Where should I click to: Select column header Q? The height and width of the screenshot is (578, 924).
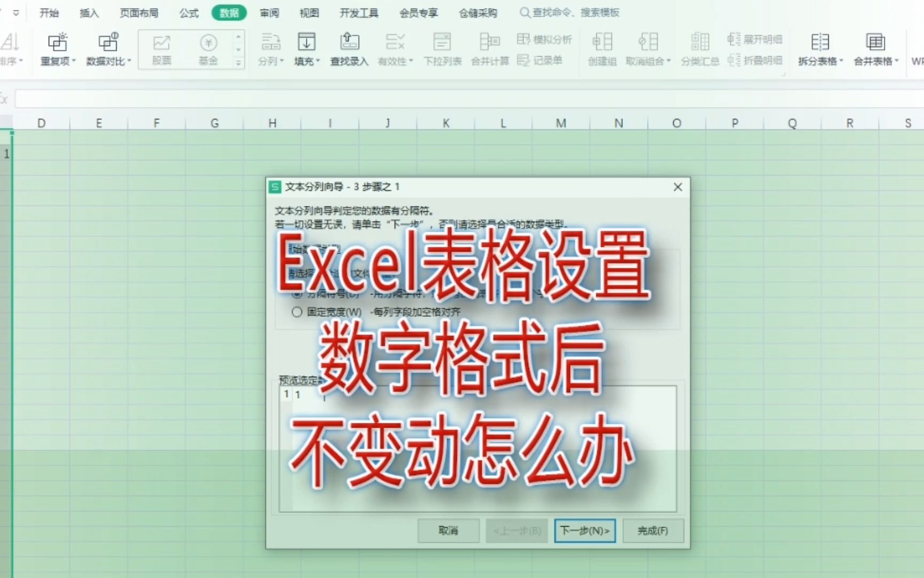tap(792, 123)
